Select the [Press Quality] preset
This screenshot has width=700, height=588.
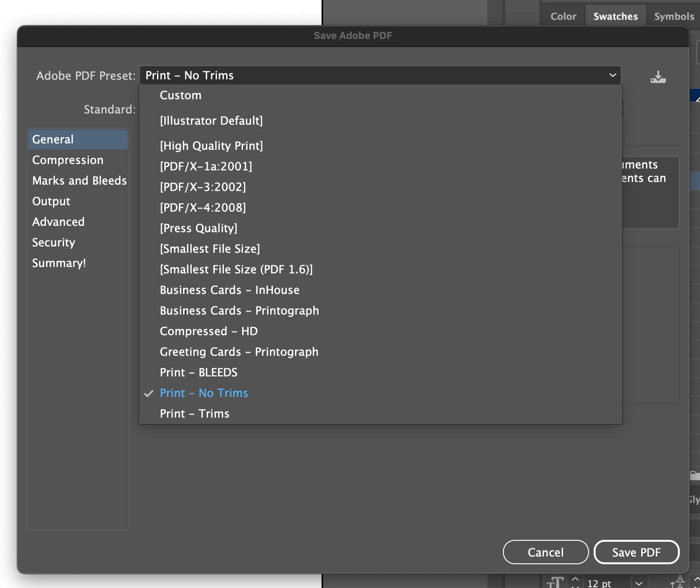pyautogui.click(x=380, y=228)
